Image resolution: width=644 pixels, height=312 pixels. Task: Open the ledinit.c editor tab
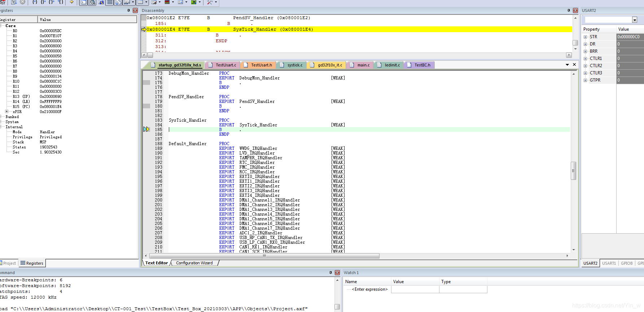point(389,65)
